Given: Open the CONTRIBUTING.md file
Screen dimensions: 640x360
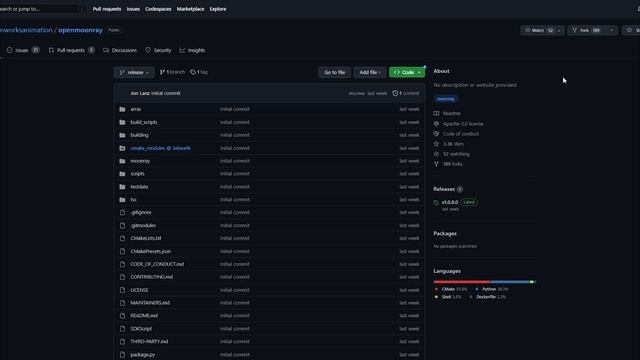Looking at the screenshot, I should (x=151, y=277).
